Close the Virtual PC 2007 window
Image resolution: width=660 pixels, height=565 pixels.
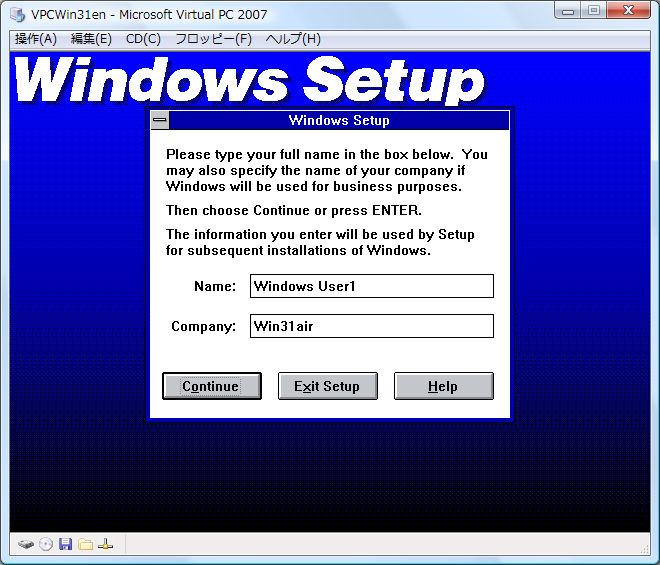[x=628, y=11]
